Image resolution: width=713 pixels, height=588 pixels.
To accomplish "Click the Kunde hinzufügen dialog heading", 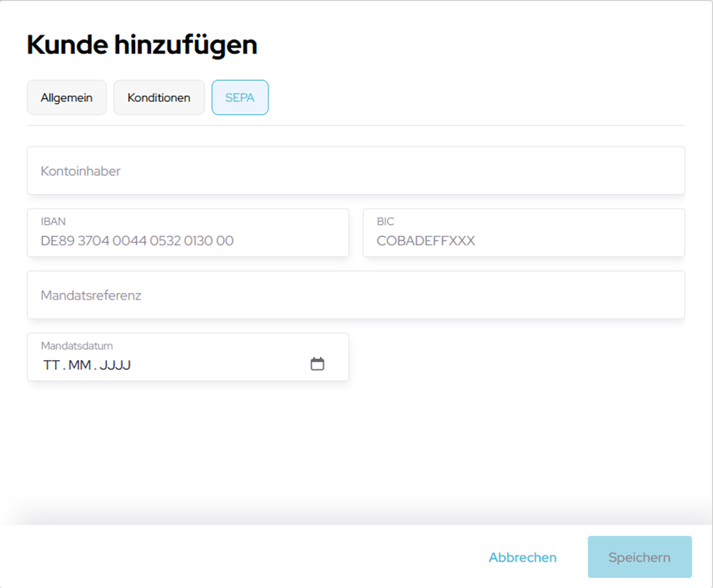I will pos(142,45).
